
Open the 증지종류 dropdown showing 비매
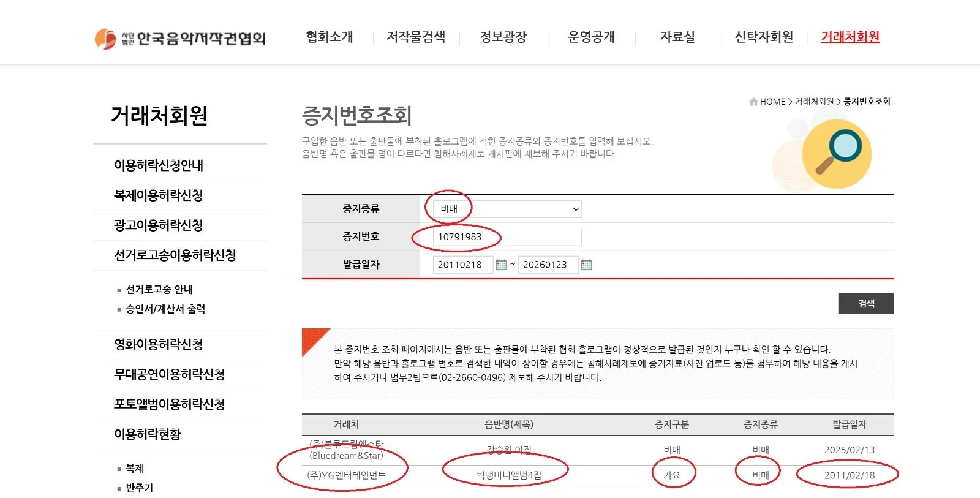click(x=507, y=209)
